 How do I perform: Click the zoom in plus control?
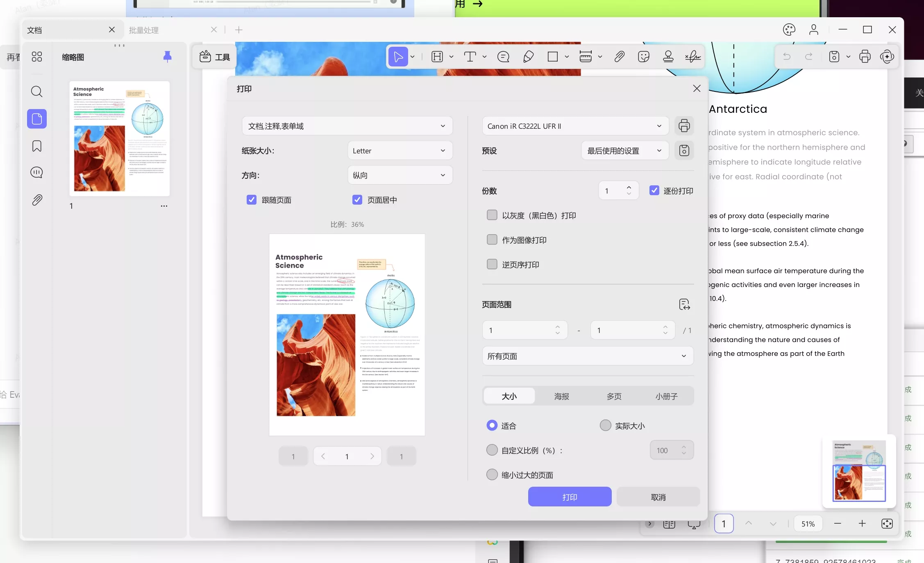(x=862, y=524)
